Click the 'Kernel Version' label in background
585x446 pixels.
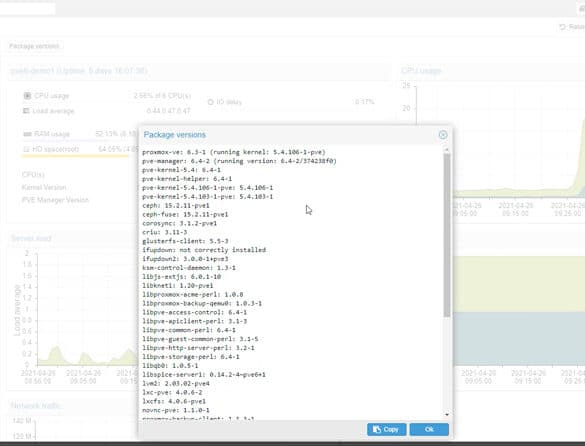tap(44, 187)
